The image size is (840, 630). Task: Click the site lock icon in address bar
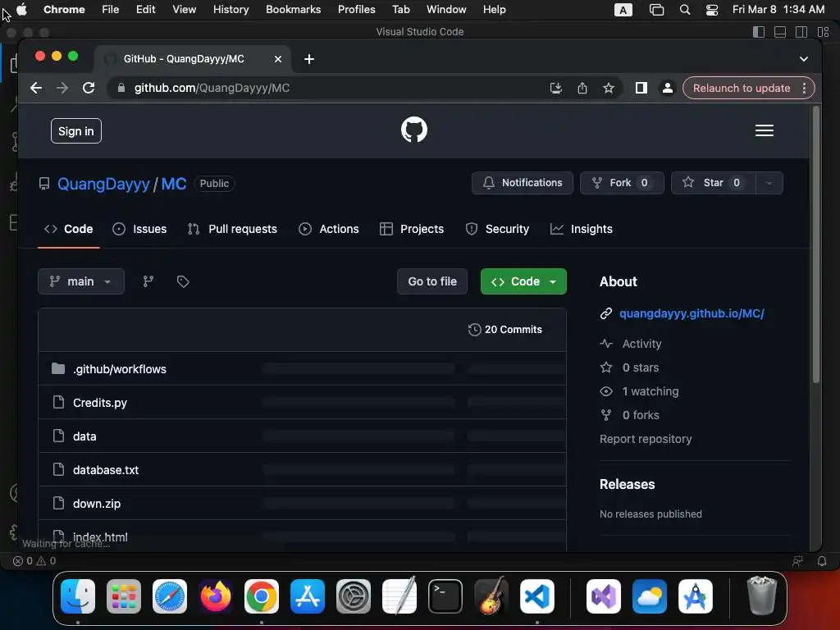click(121, 88)
